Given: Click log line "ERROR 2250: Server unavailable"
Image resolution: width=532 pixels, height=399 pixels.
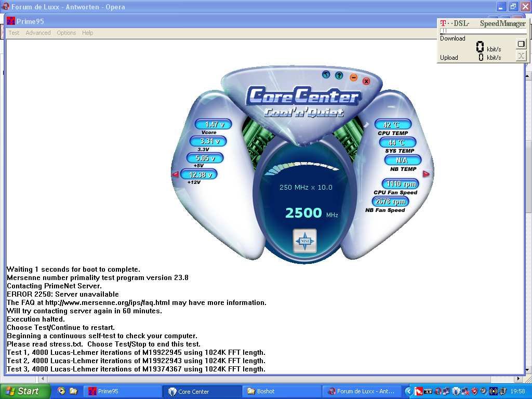Looking at the screenshot, I should point(63,294).
